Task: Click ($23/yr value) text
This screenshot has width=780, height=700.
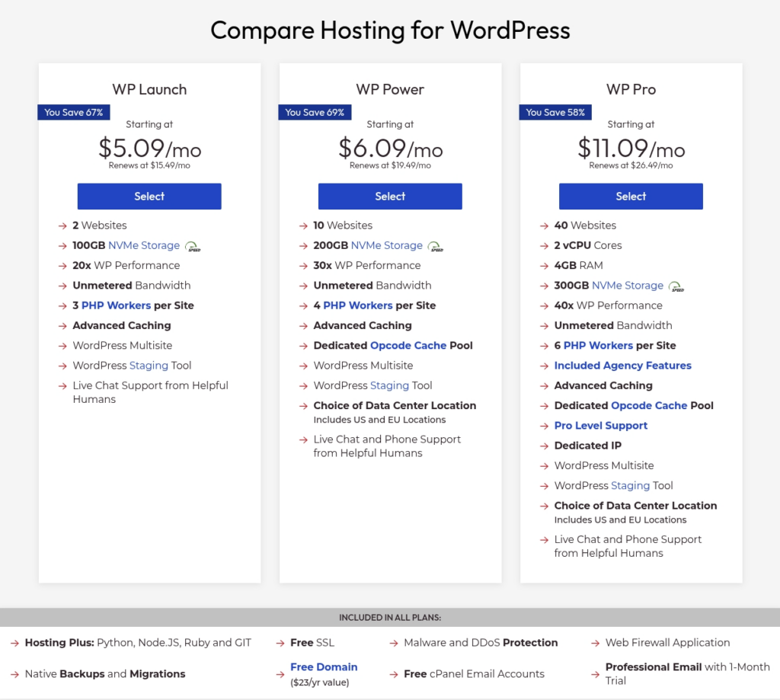Action: click(x=320, y=682)
